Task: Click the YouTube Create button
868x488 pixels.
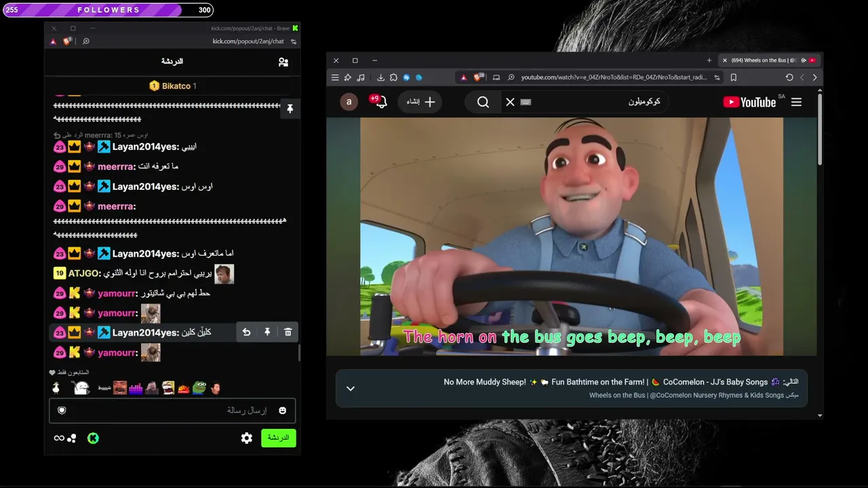Action: [x=420, y=102]
